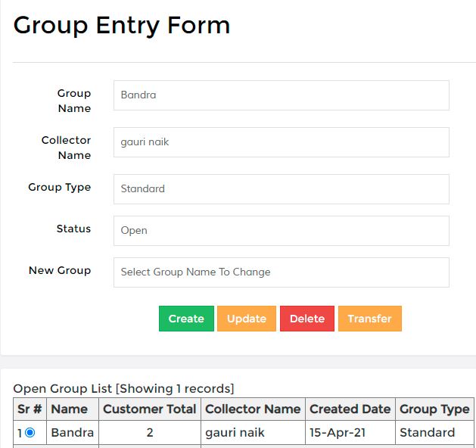Click the Standard cell in group list
This screenshot has height=448, width=476.
[434, 433]
